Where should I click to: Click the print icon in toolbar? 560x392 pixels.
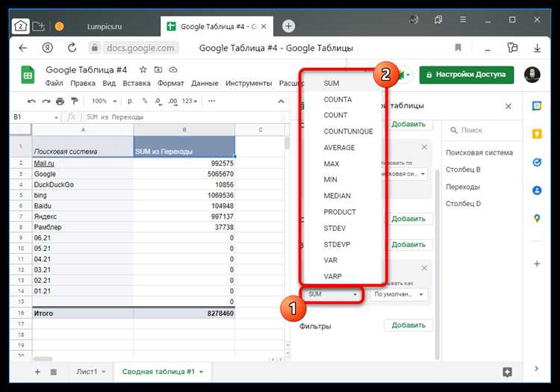60,102
